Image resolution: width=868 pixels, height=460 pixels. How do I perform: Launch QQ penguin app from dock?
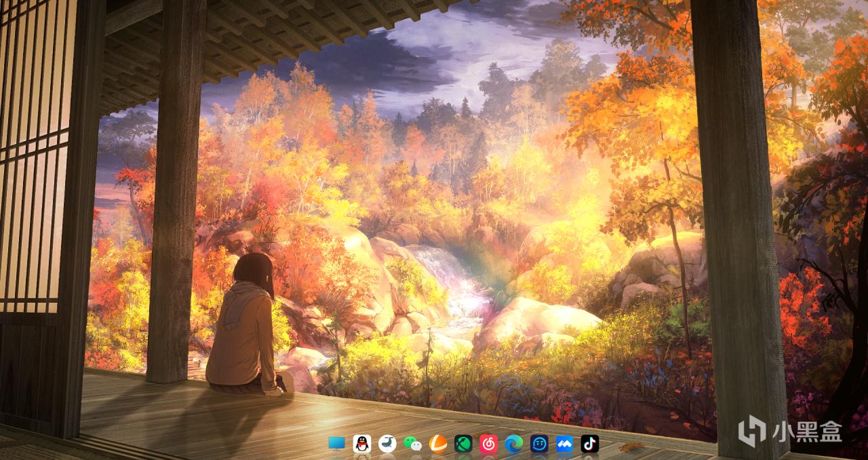tap(361, 444)
